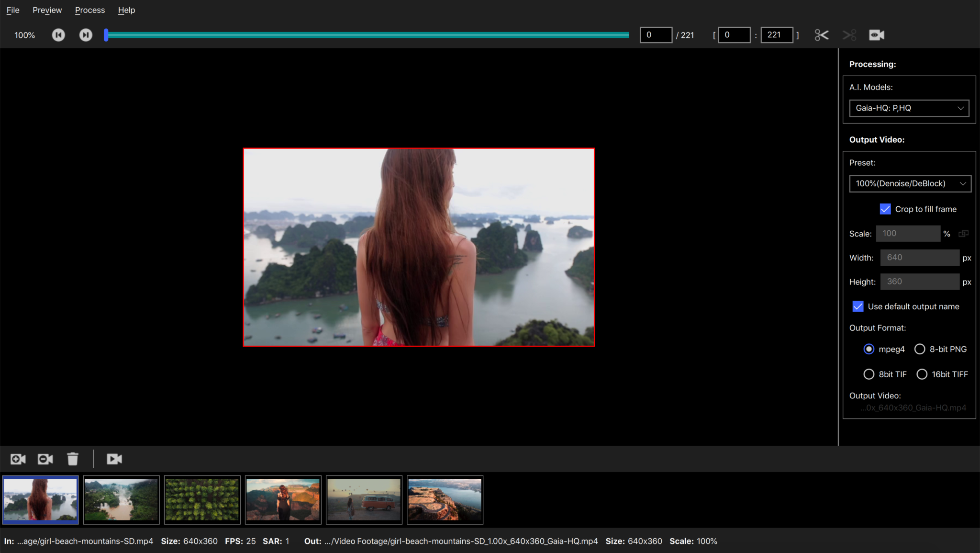Click the trash delete icon
Image resolution: width=980 pixels, height=553 pixels.
pos(73,459)
